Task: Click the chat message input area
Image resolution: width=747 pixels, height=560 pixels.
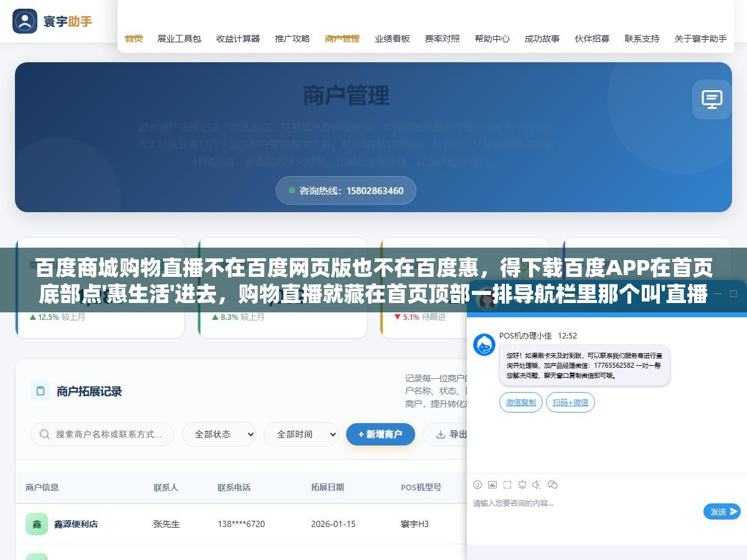Action: tap(585, 510)
